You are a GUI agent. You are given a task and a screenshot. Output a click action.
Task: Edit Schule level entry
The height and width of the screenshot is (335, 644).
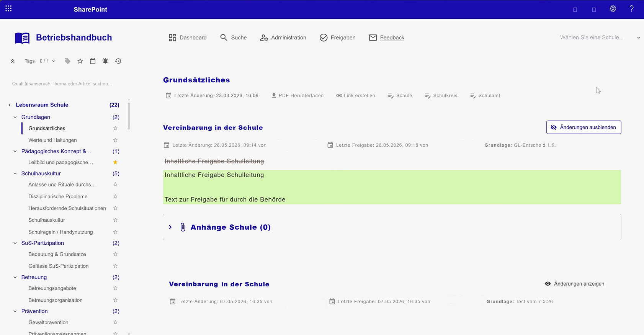click(x=400, y=95)
